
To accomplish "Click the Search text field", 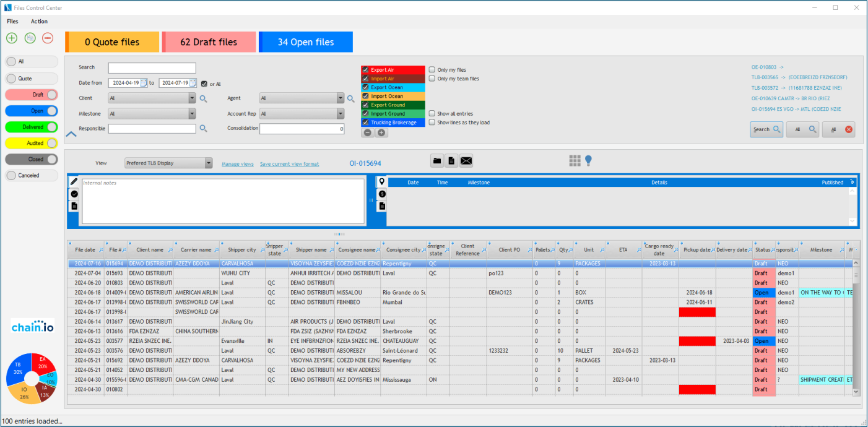I will (x=152, y=68).
